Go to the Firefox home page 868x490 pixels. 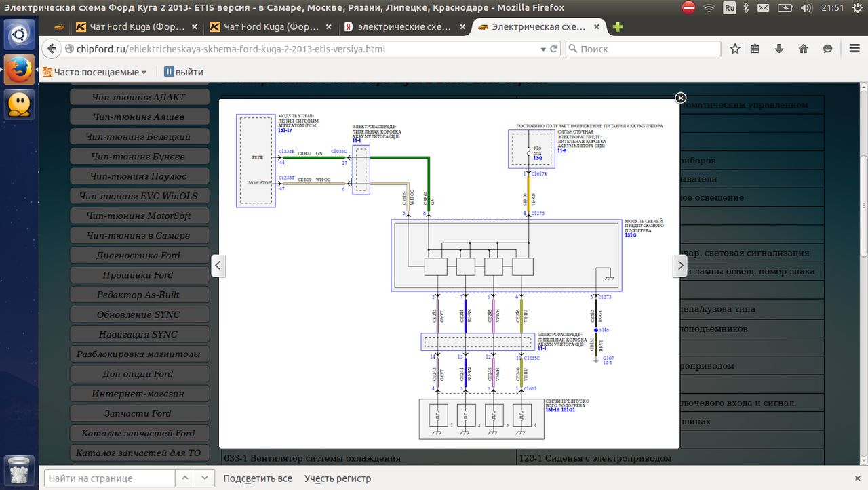[804, 49]
